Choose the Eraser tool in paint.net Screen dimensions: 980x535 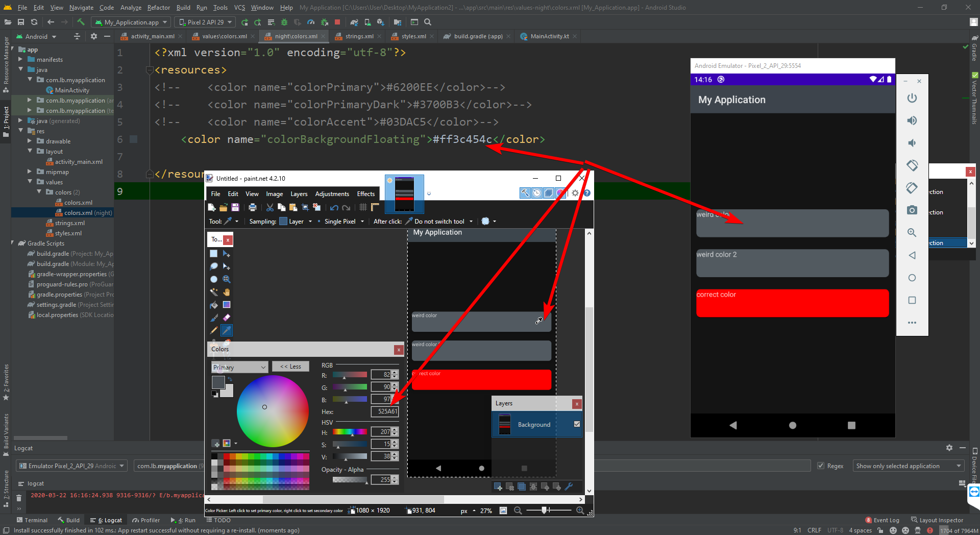coord(227,318)
